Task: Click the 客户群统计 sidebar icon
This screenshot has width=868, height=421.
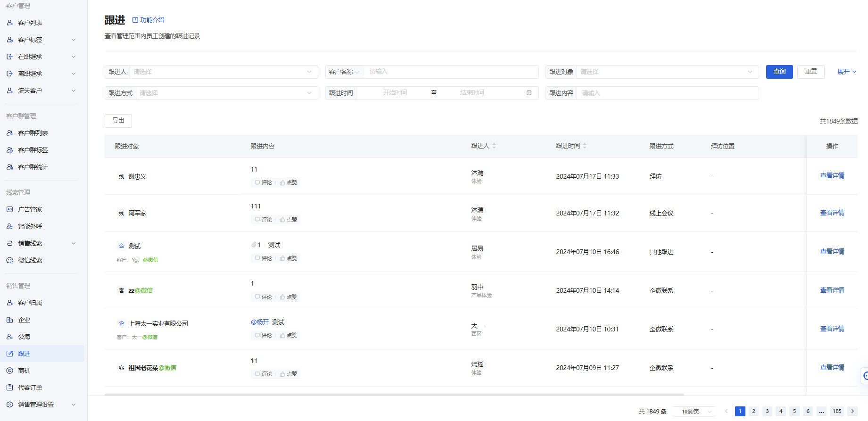Action: pyautogui.click(x=9, y=167)
